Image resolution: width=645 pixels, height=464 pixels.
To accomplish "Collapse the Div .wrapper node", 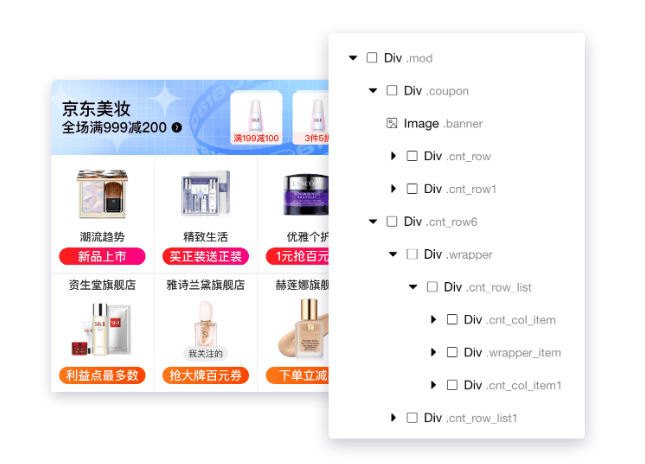I will (x=393, y=254).
